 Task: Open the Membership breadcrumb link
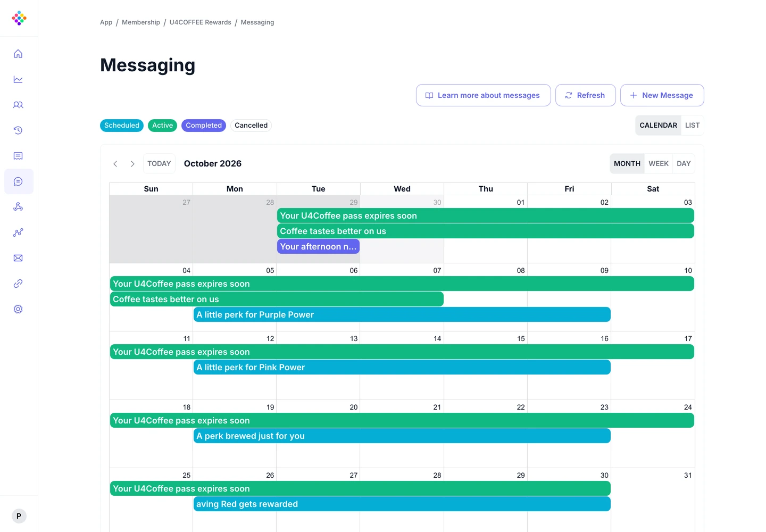coord(141,22)
